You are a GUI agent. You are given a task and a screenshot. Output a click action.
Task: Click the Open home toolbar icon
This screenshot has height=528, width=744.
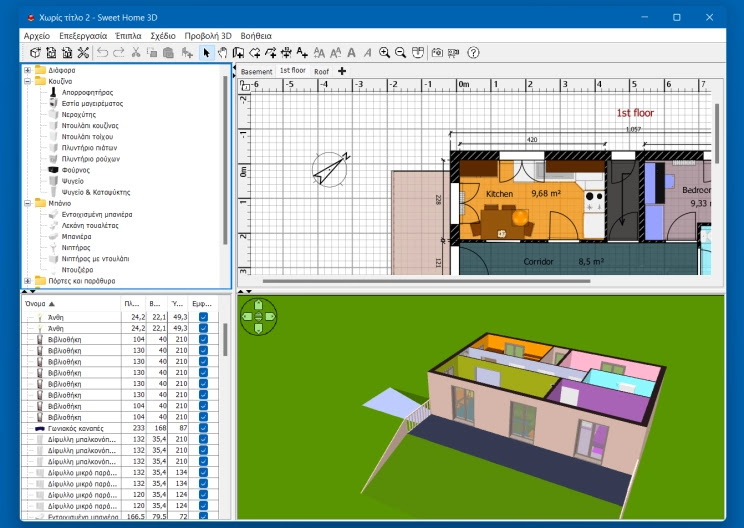point(51,53)
